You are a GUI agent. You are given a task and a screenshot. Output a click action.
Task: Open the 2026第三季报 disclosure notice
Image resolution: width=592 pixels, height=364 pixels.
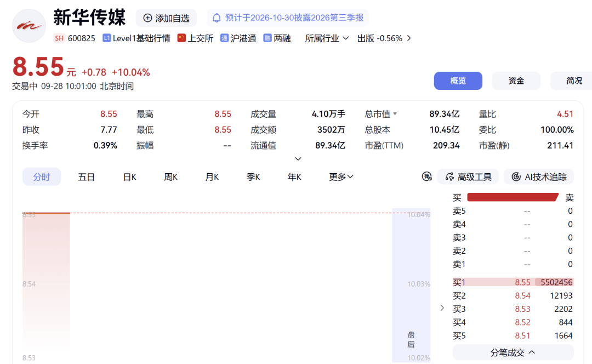tap(288, 18)
